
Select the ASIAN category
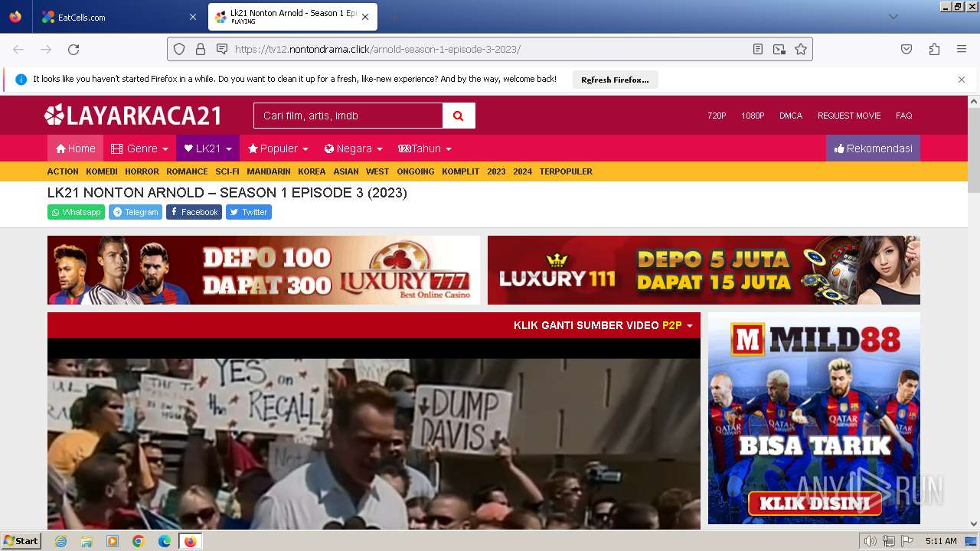346,171
